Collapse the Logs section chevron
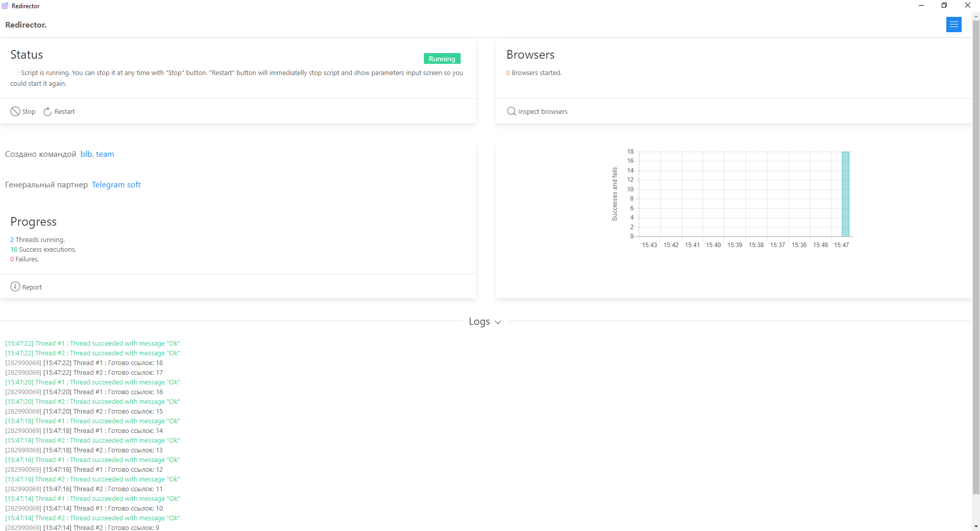 (x=498, y=322)
